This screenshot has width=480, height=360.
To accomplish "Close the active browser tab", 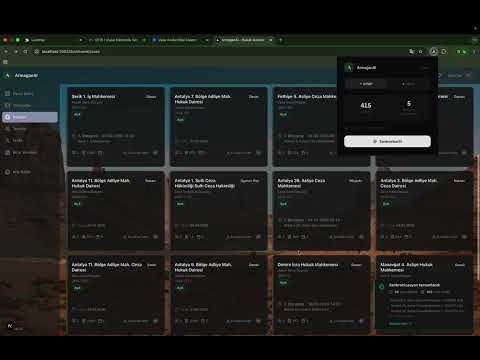I will click(271, 40).
